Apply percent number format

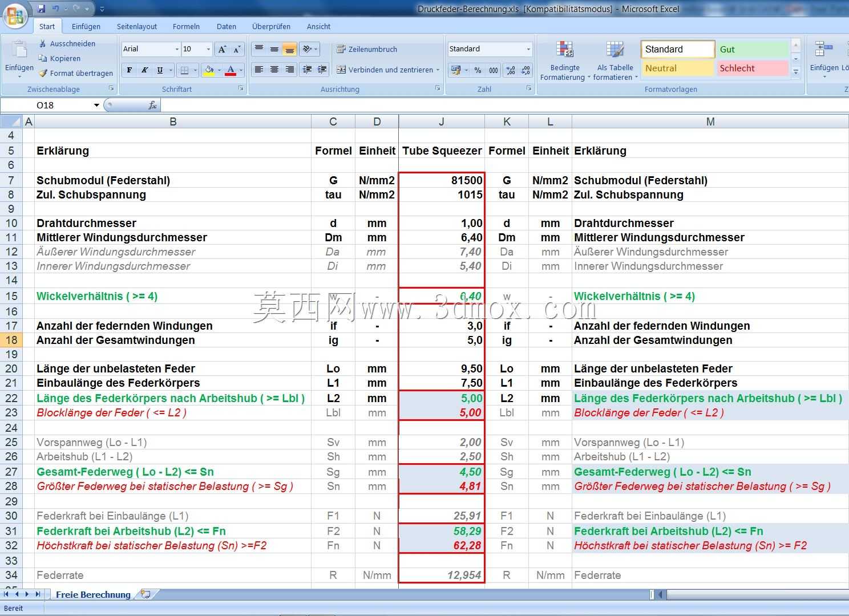click(478, 70)
